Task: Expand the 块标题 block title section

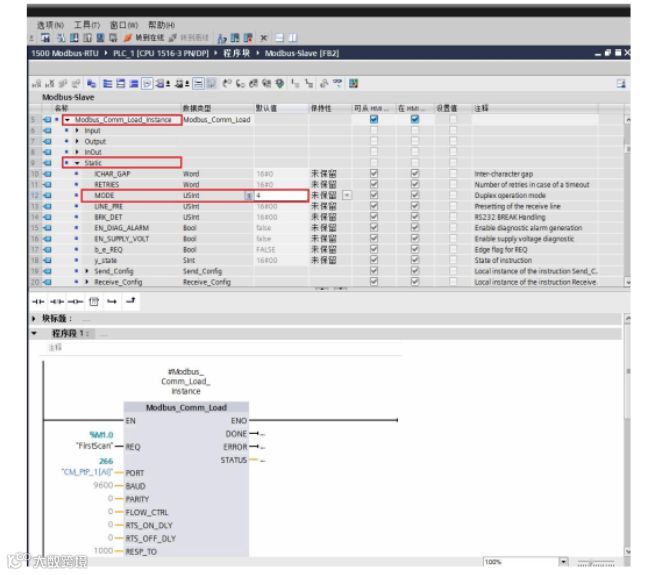Action: coord(34,319)
